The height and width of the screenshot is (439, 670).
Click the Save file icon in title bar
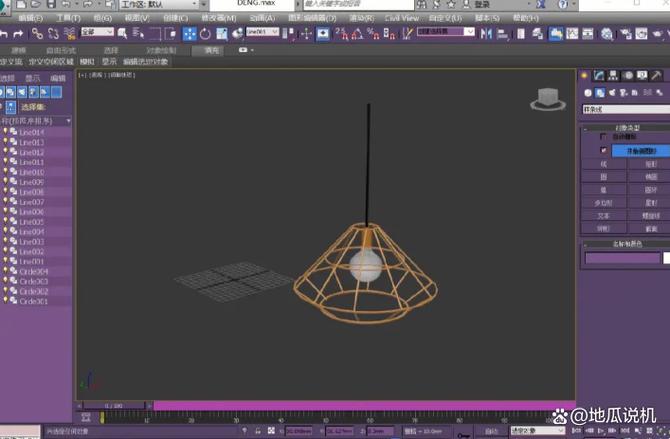[51, 5]
